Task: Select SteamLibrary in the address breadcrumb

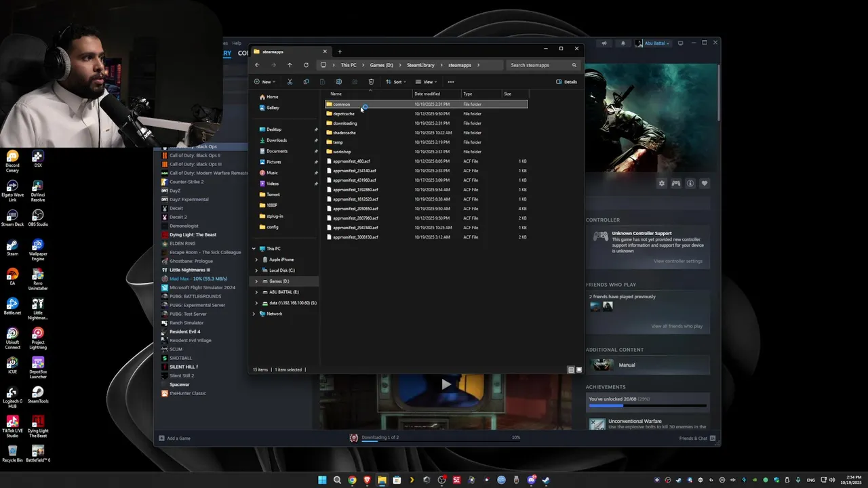Action: [x=420, y=65]
